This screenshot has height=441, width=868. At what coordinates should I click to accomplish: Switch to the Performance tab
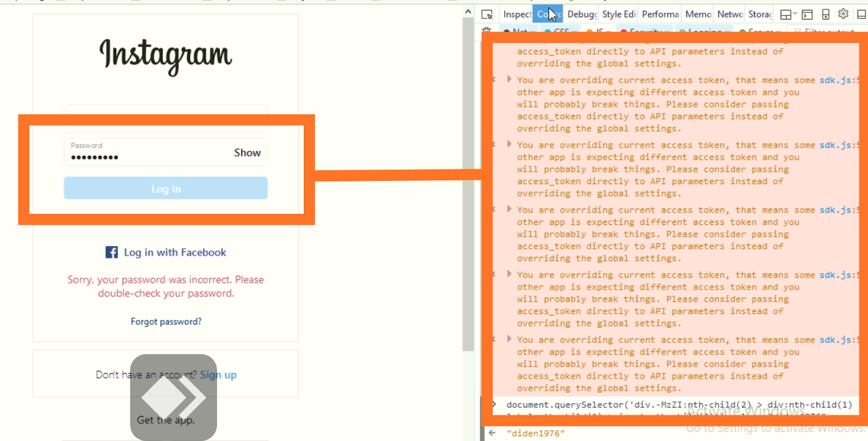coord(660,14)
